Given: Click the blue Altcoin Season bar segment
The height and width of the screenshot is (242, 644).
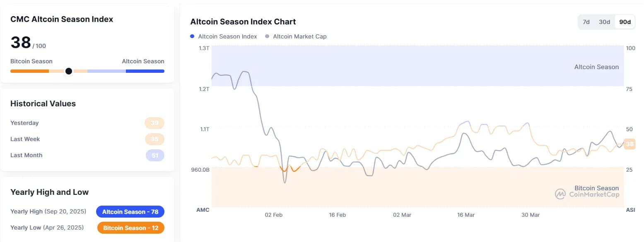Looking at the screenshot, I should tap(145, 71).
